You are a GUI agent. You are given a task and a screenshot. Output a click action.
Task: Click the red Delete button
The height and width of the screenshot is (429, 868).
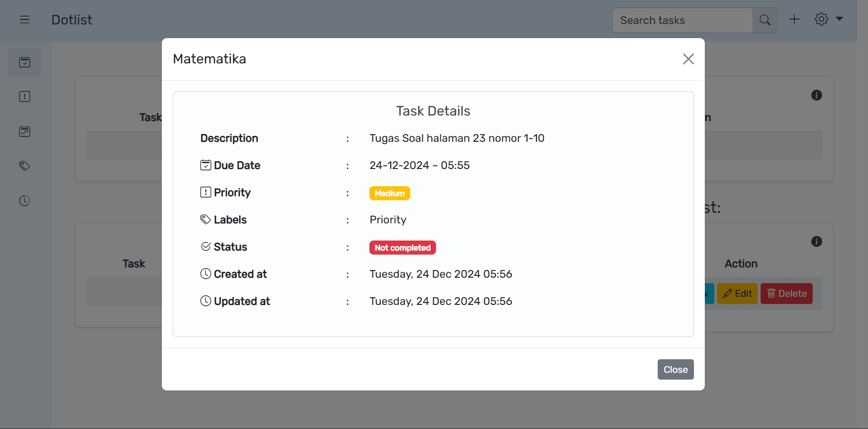pos(786,294)
